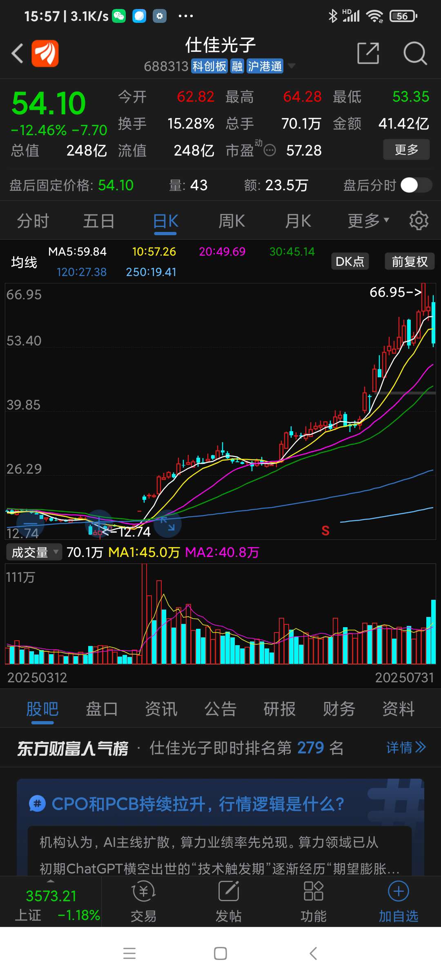Tap the 54.10 current price
The image size is (441, 980).
(49, 103)
